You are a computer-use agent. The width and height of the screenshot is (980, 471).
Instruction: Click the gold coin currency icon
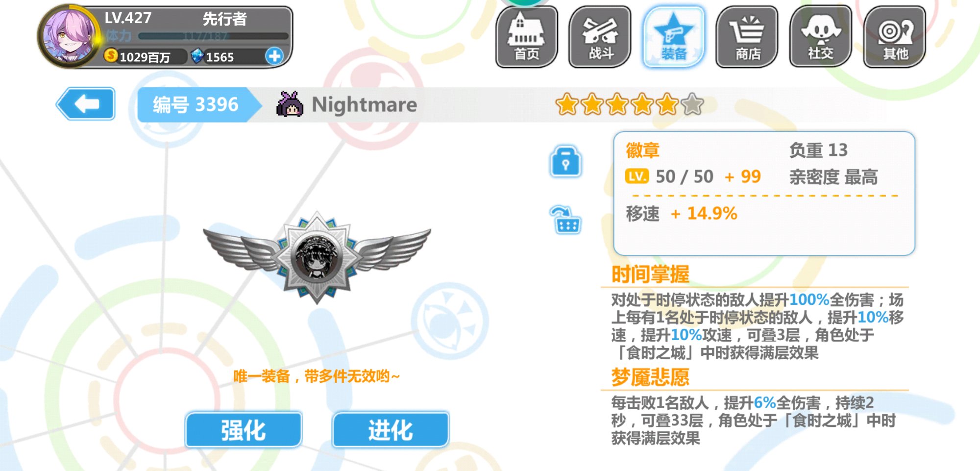coord(111,56)
